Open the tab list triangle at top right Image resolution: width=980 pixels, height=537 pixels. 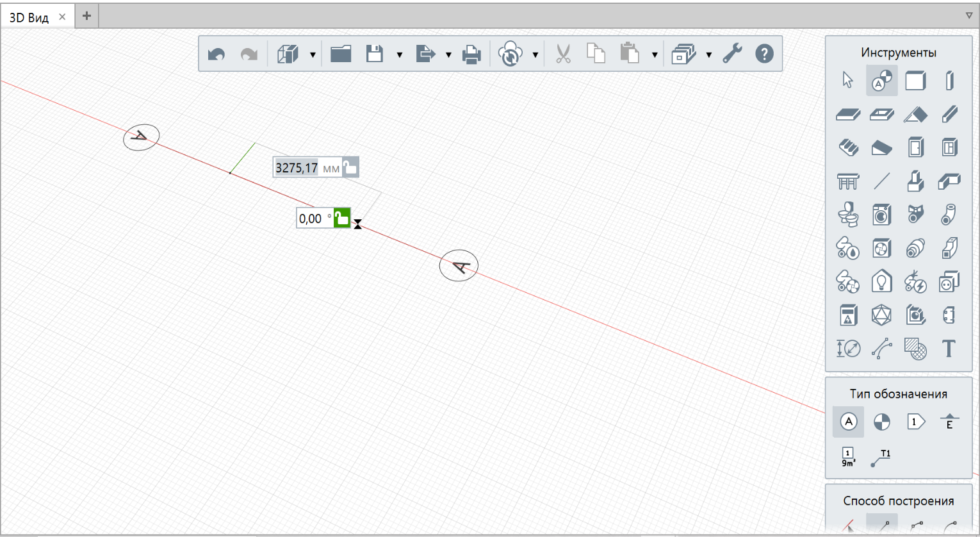[968, 15]
